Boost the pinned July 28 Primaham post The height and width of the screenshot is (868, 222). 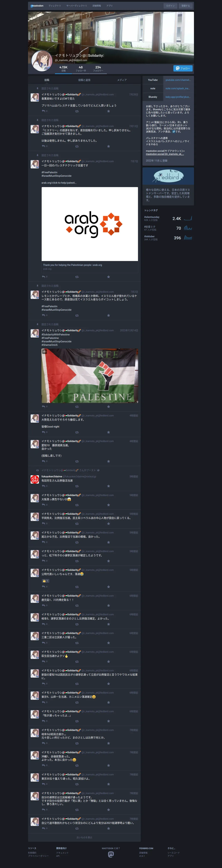[x=77, y=111]
